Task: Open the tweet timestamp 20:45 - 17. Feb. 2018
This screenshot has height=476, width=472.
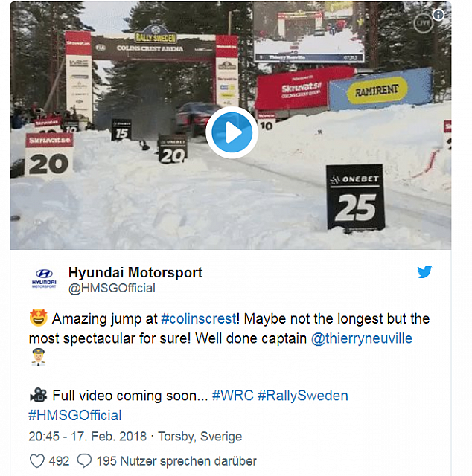Action: coord(88,437)
